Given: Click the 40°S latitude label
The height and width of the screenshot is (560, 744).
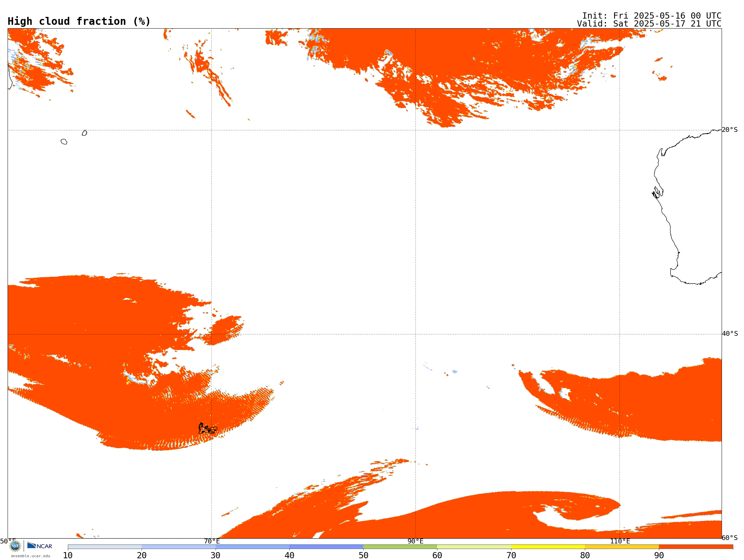Looking at the screenshot, I should tap(730, 334).
